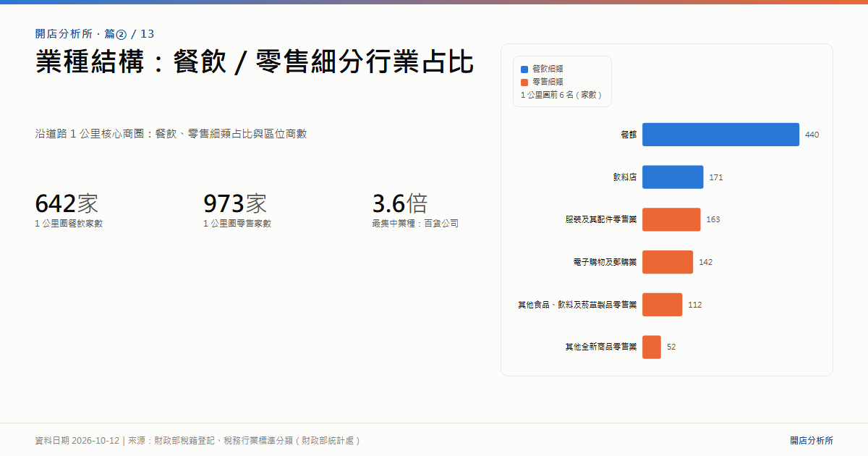The width and height of the screenshot is (868, 456).
Task: Click the blue 餐飲細類 legend swatch
Action: [524, 69]
